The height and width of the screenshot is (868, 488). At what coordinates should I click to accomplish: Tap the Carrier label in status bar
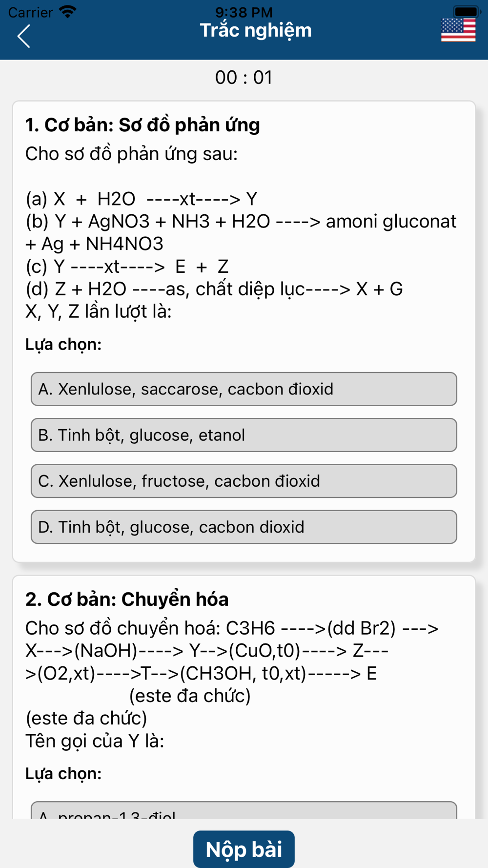(x=30, y=12)
